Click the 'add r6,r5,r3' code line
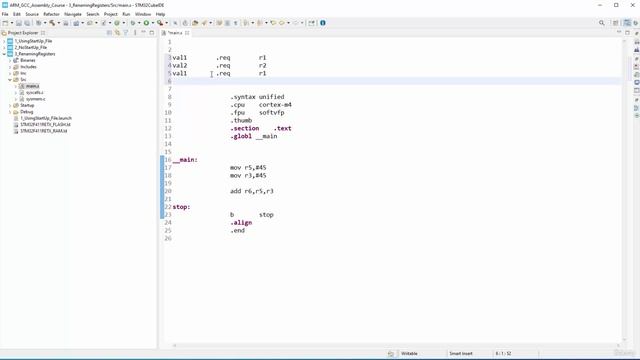 pyautogui.click(x=251, y=191)
